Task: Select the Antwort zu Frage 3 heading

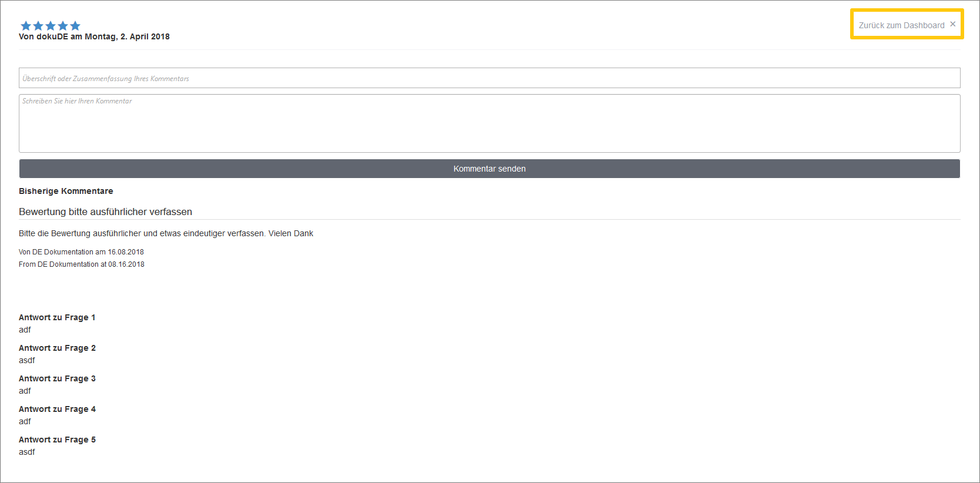Action: (57, 378)
